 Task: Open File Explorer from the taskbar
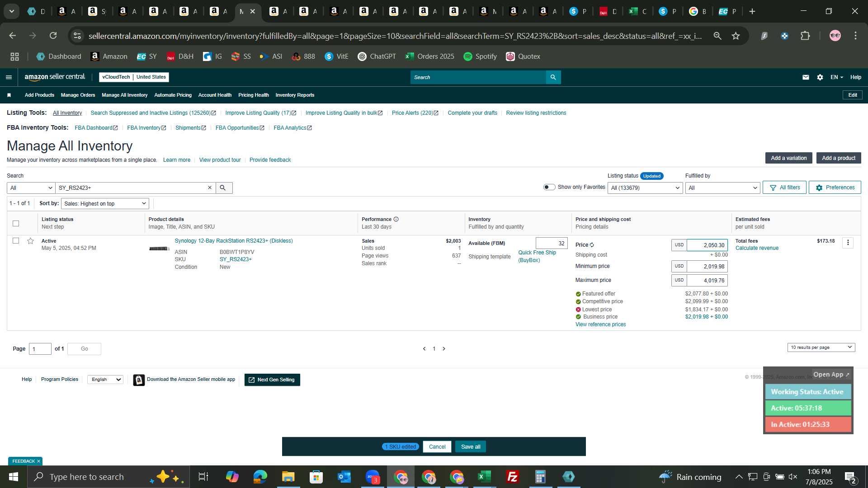288,477
